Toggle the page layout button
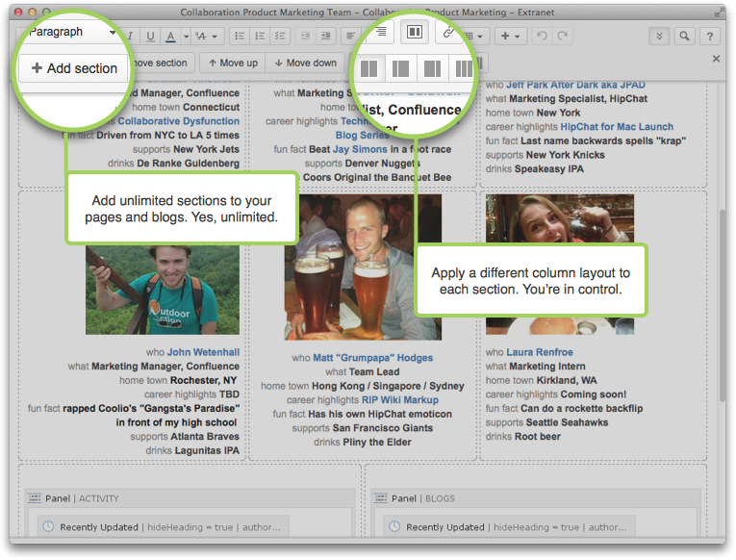Screen dimensions: 736x560 (414, 32)
